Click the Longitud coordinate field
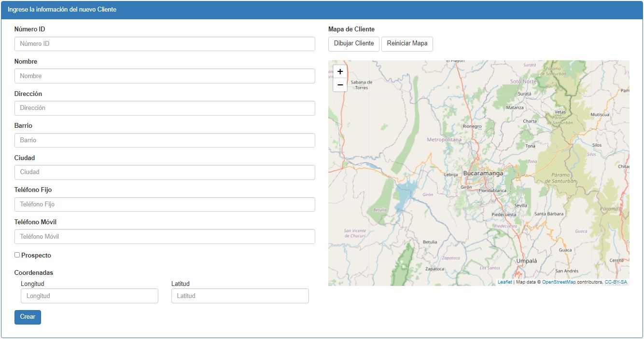 [x=89, y=296]
